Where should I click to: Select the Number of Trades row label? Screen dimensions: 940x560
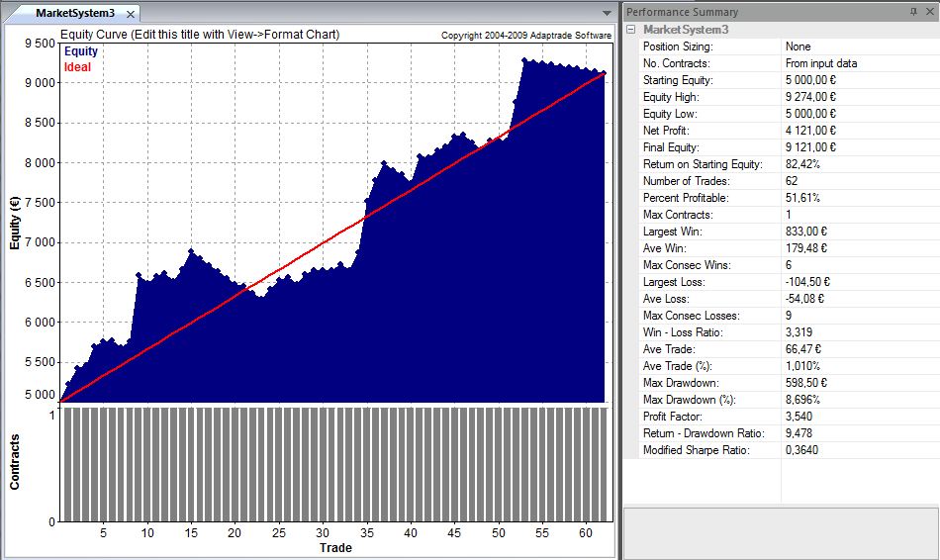tap(687, 180)
